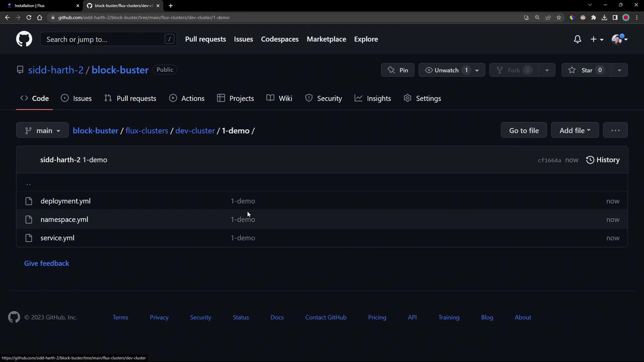Click the browser address bar URL
This screenshot has height=362, width=644.
(143, 18)
